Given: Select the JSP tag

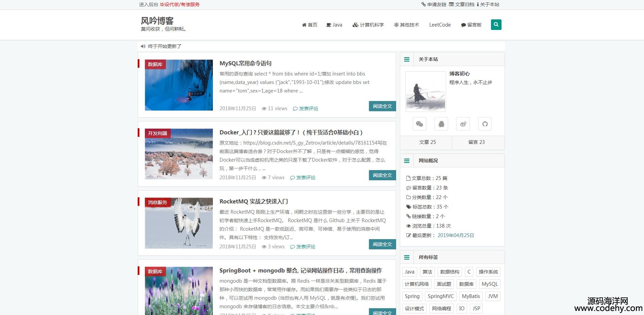Looking at the screenshot, I should click(476, 309).
